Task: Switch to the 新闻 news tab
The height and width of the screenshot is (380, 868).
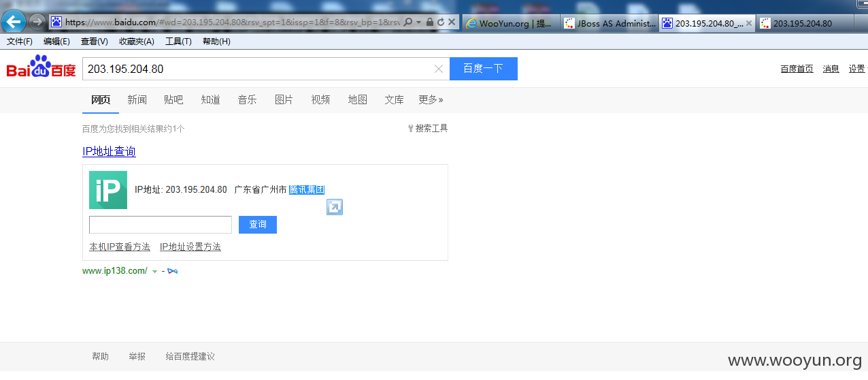Action: pos(137,99)
